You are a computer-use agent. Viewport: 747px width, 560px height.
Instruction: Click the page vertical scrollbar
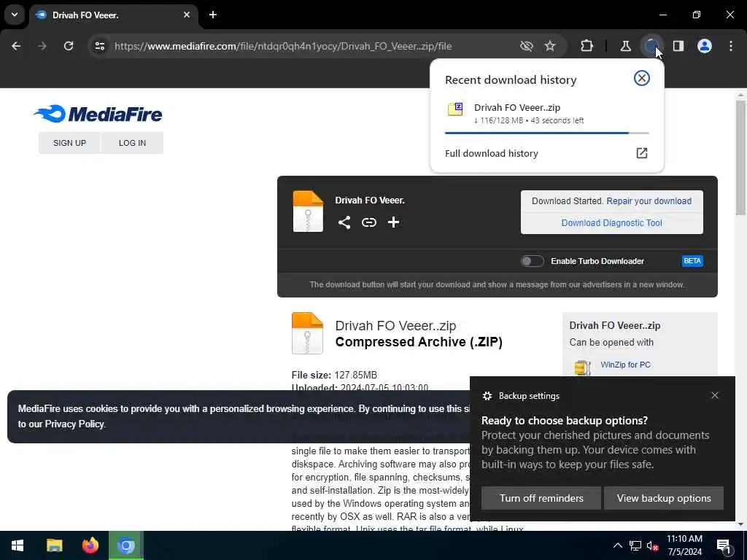tap(740, 158)
